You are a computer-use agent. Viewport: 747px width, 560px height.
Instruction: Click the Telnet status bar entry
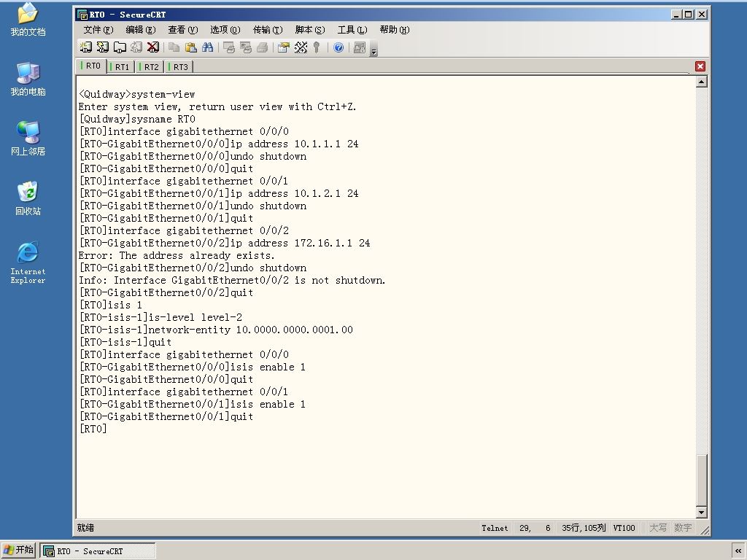pos(494,528)
